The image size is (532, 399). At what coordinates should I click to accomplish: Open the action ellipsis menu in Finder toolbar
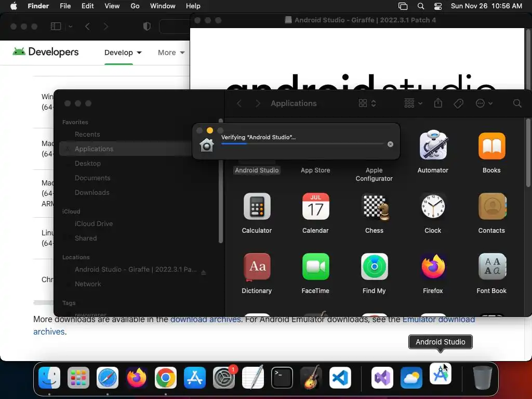click(484, 103)
